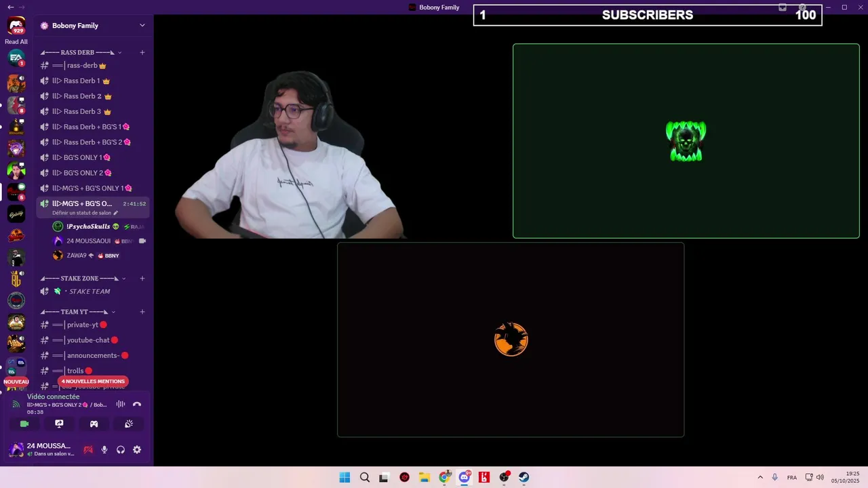
Task: Show voice connection signal details
Action: tap(16, 404)
